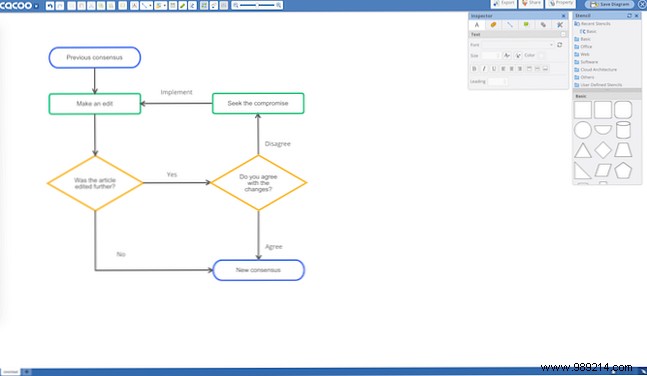Click the refresh fonts icon
This screenshot has width=647, height=376.
click(x=560, y=45)
